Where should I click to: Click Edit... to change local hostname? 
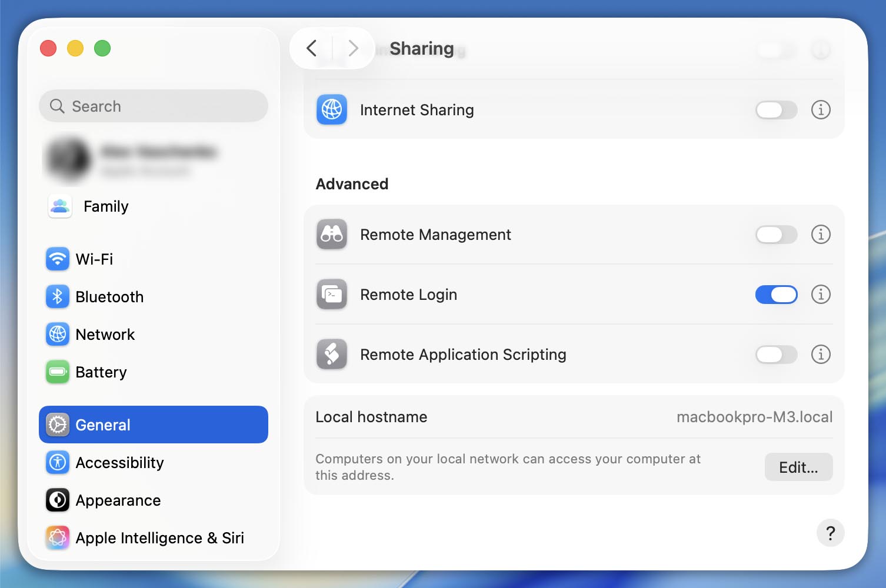(x=798, y=467)
